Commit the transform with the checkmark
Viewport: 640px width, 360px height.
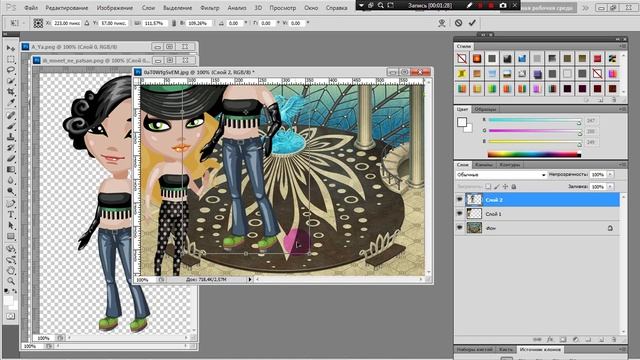click(472, 23)
